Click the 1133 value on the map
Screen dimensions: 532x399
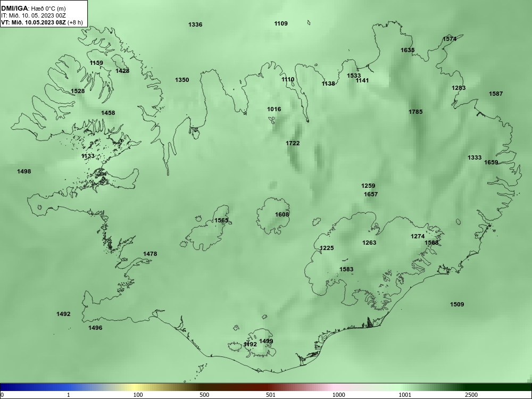(x=88, y=156)
